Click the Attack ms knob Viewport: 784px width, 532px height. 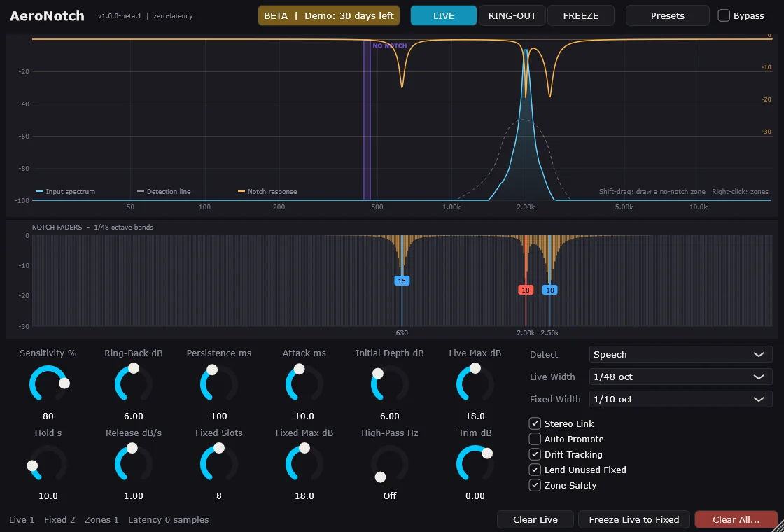pyautogui.click(x=304, y=384)
